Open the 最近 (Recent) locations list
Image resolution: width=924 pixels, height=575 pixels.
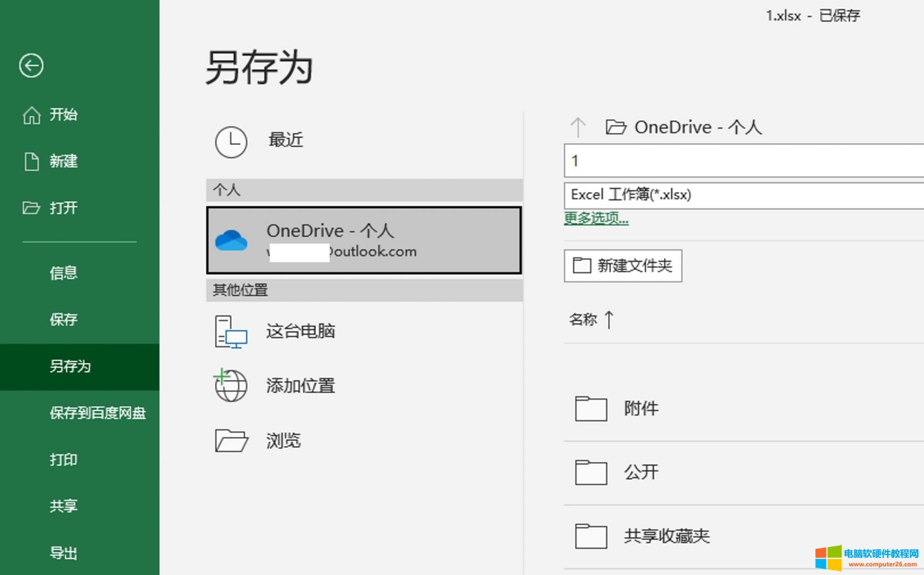click(286, 140)
